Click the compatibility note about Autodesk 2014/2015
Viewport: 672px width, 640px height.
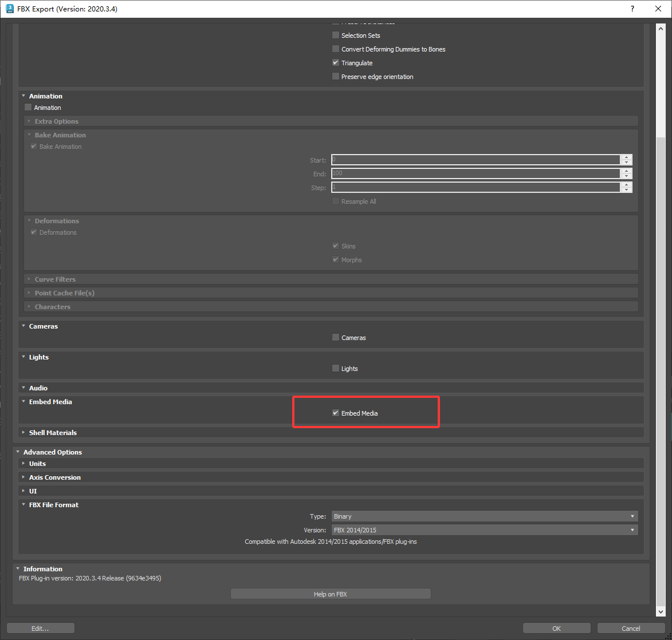pos(331,542)
